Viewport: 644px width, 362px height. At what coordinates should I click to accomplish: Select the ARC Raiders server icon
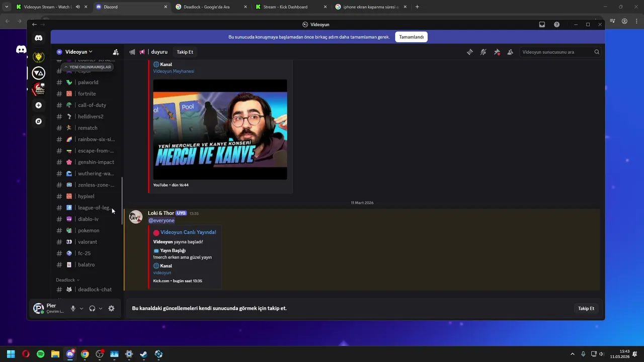click(x=39, y=89)
